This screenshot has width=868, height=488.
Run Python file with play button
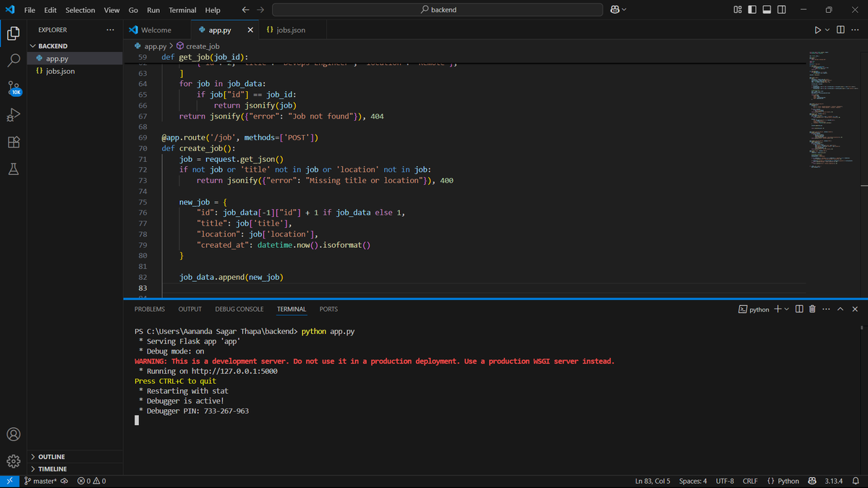pyautogui.click(x=817, y=30)
